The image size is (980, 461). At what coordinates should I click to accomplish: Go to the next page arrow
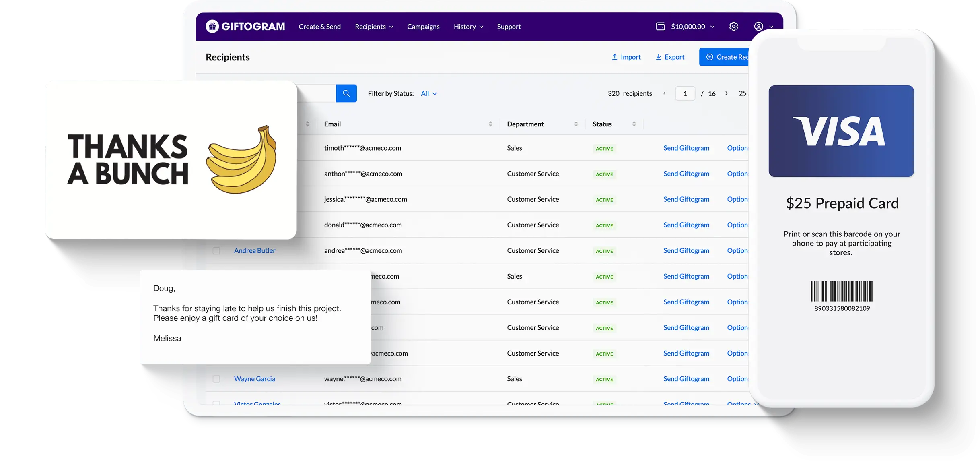pos(726,93)
